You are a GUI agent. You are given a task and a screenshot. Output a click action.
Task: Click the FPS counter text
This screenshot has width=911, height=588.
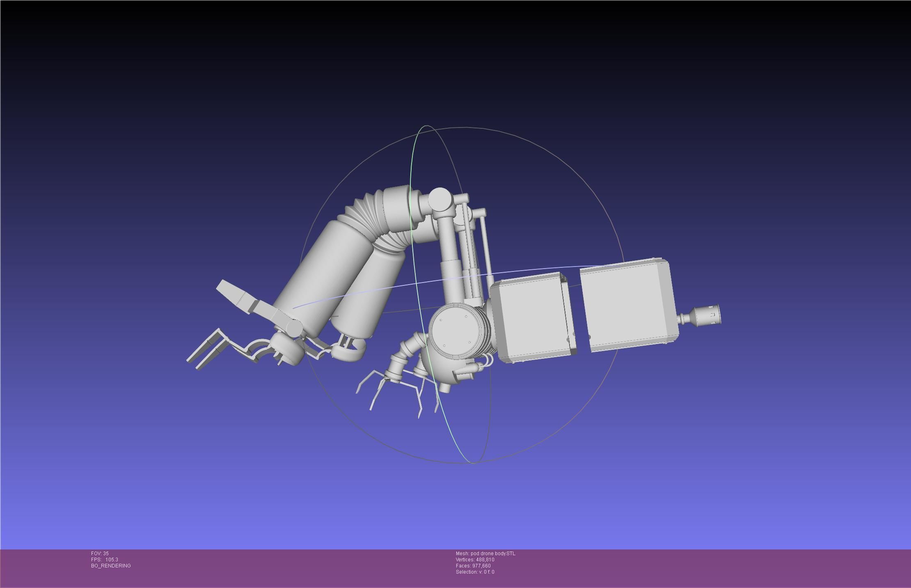(x=104, y=560)
